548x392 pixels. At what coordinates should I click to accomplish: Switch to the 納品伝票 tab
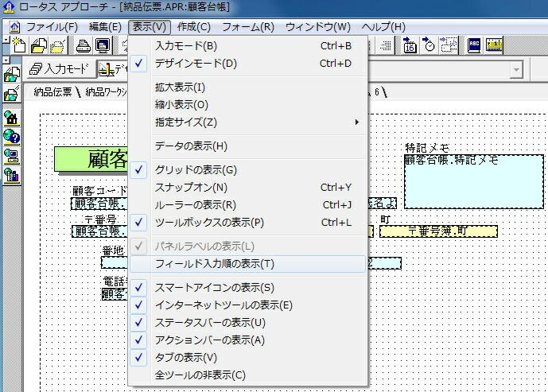tap(52, 92)
